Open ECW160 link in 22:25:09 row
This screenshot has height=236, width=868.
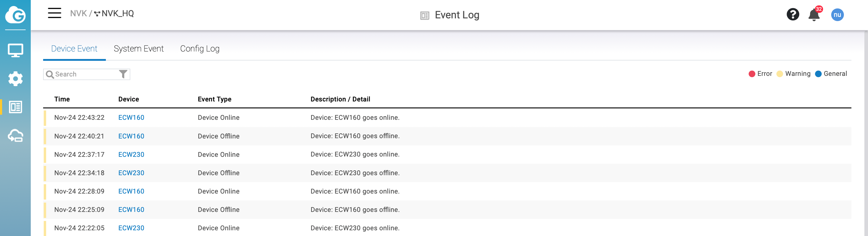tap(131, 210)
